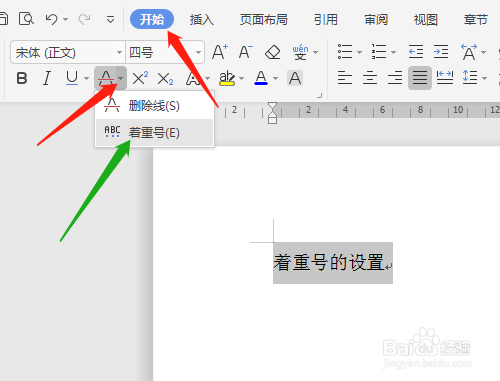Apply superscript formatting

coord(140,78)
